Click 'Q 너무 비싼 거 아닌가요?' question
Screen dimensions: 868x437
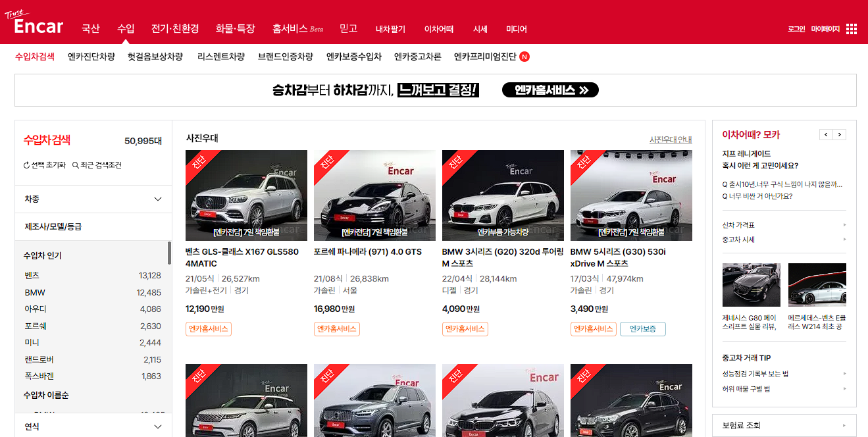[x=757, y=196]
